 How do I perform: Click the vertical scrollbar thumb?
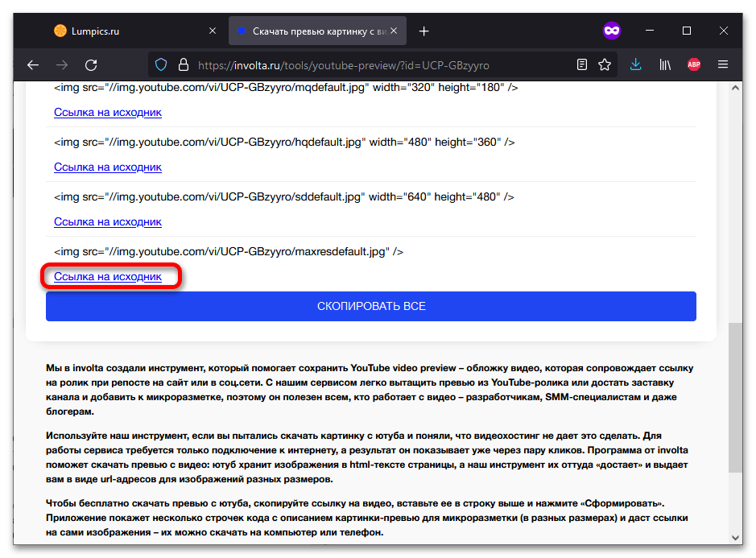(x=735, y=398)
